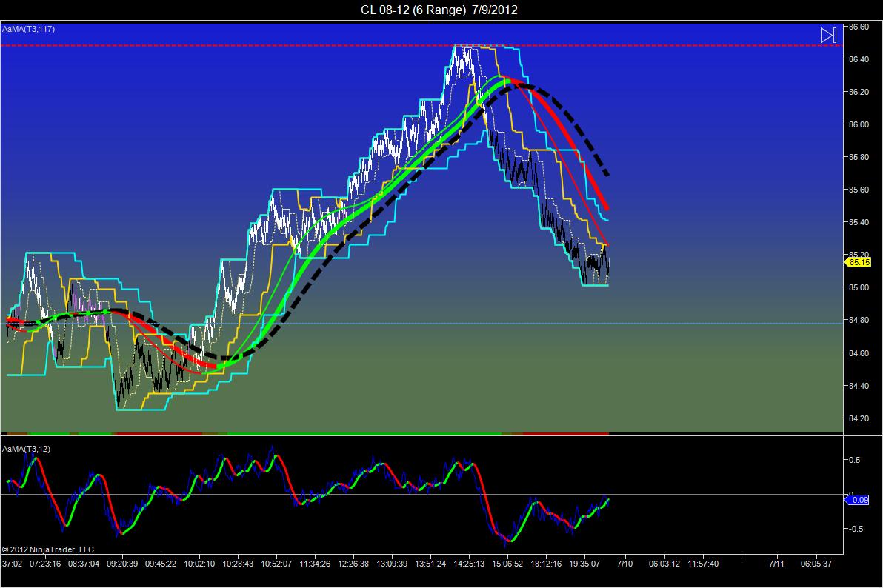The width and height of the screenshot is (883, 588).
Task: Click the 86.60 price axis label
Action: coord(859,27)
